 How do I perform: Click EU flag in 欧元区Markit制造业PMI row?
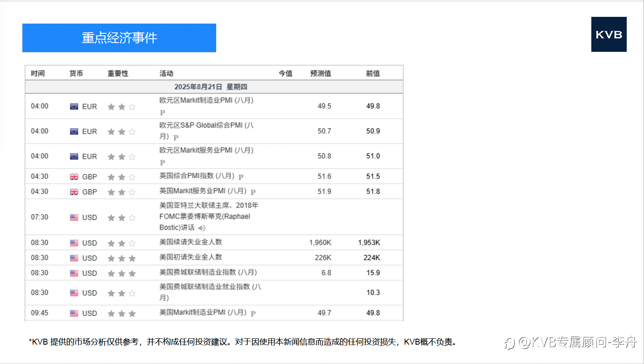(x=74, y=107)
